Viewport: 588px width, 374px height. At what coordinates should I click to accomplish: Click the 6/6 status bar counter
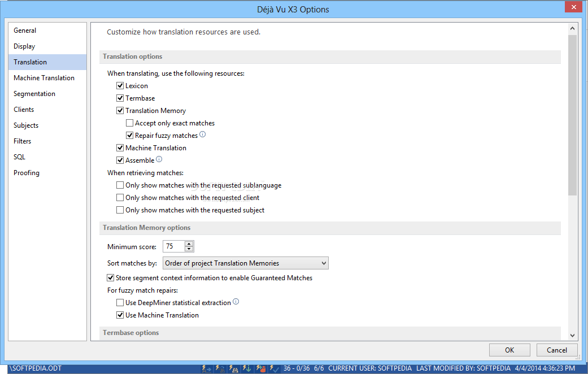pos(319,368)
